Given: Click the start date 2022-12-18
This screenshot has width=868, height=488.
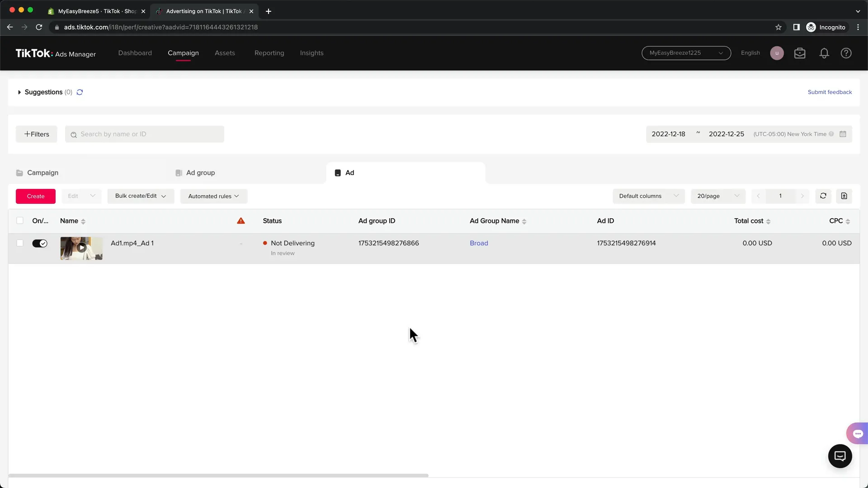Looking at the screenshot, I should pos(668,134).
